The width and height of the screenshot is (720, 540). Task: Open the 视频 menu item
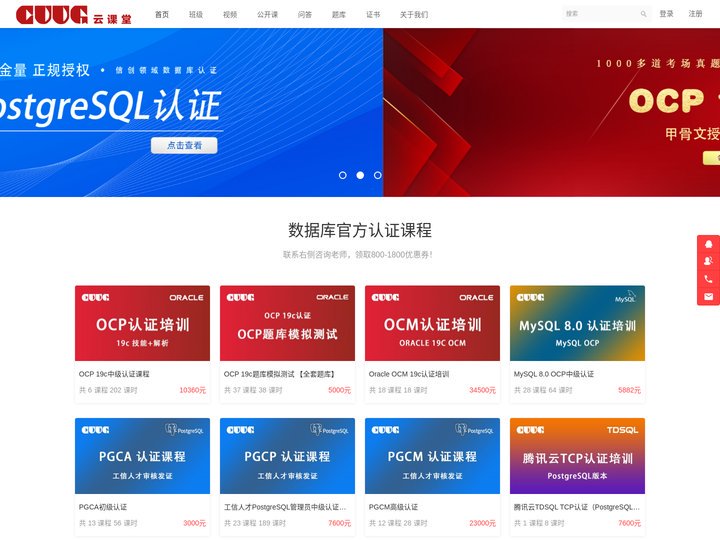(230, 15)
